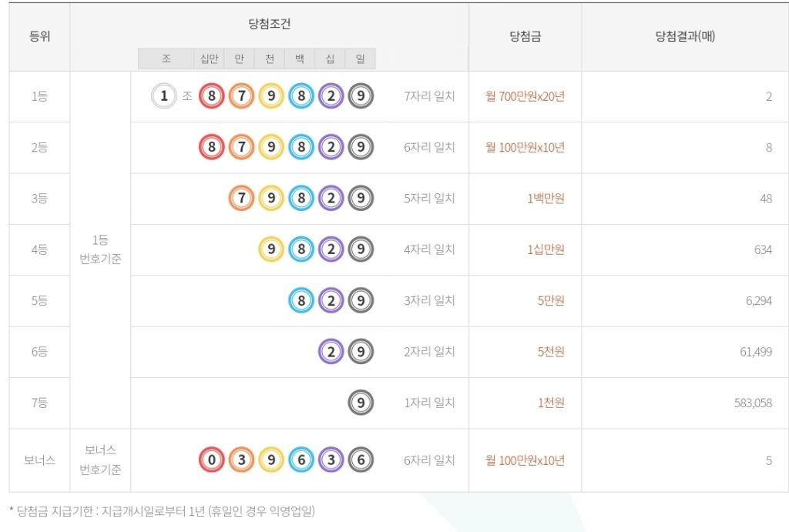This screenshot has width=789, height=532.
Task: Click the red 0 ball in the 보너스 row
Action: pyautogui.click(x=211, y=460)
